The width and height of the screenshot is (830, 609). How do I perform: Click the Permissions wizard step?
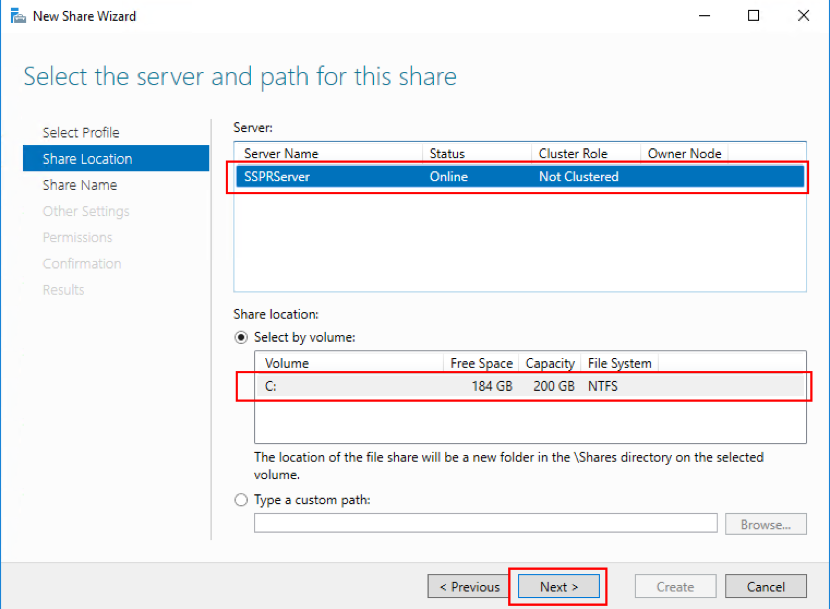[x=77, y=237]
